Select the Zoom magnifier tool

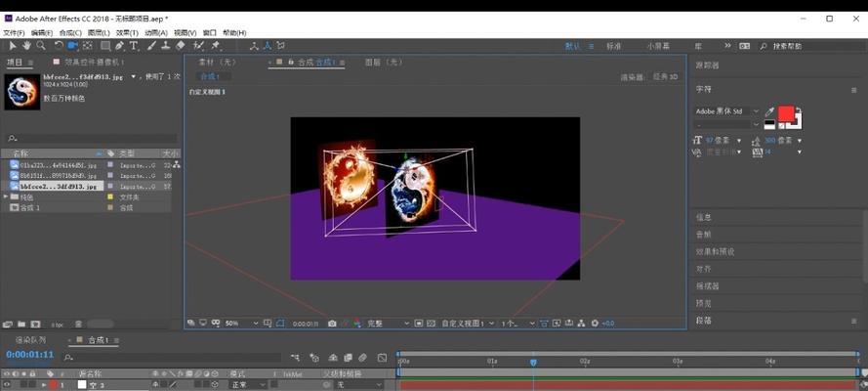[40, 46]
